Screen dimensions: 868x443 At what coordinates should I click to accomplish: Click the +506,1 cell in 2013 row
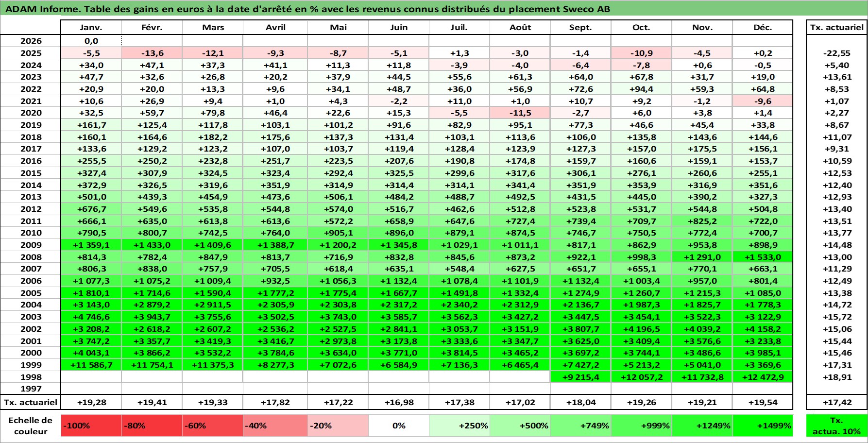click(x=338, y=197)
